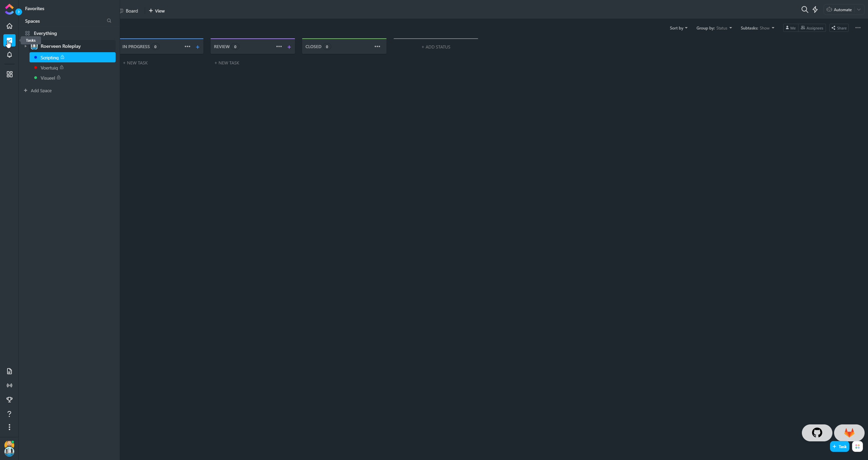Toggle the Me filter
Image resolution: width=868 pixels, height=460 pixels.
[x=791, y=28]
